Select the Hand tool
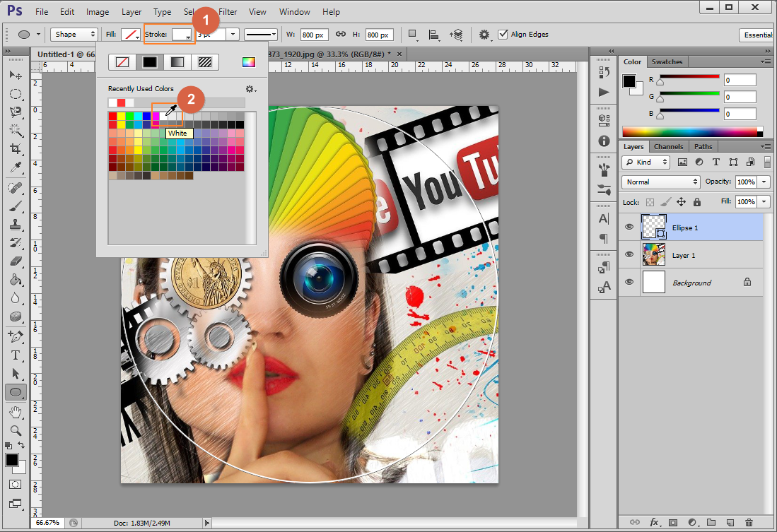This screenshot has height=532, width=777. pos(16,412)
